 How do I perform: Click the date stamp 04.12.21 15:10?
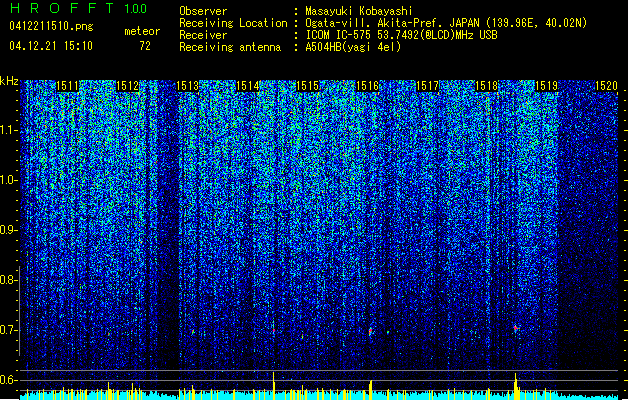click(51, 46)
